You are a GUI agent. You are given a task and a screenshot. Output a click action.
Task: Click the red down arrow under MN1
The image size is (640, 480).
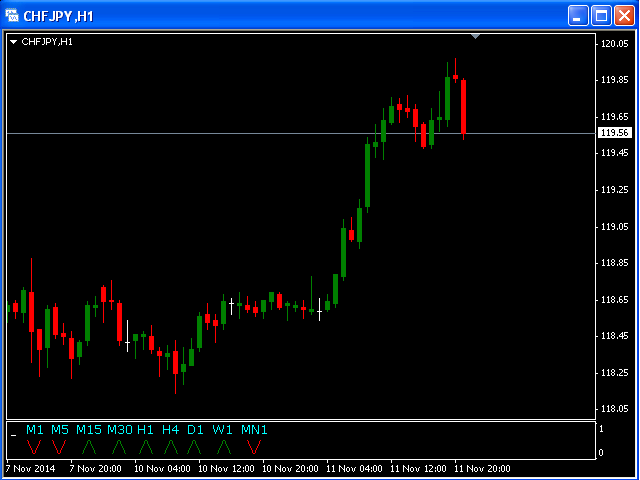[x=254, y=446]
